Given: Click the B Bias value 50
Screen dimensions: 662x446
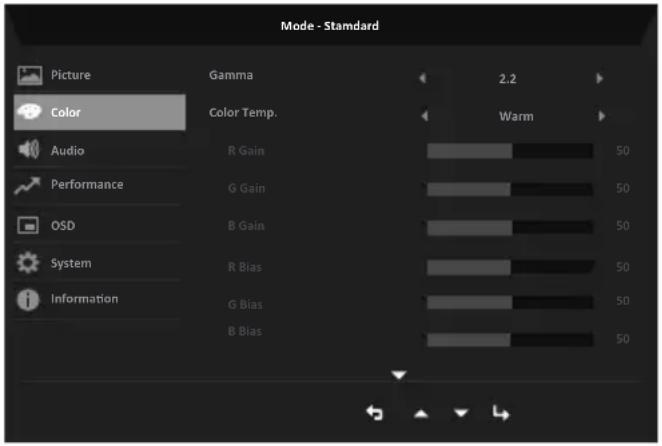Looking at the screenshot, I should pyautogui.click(x=623, y=339).
